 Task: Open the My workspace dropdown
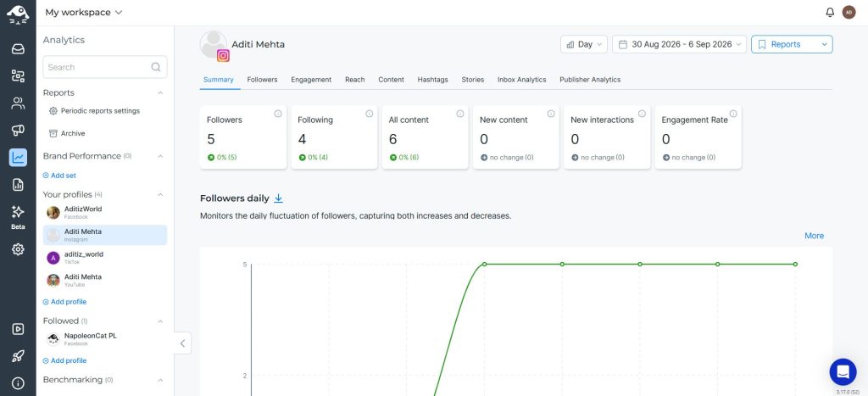click(x=84, y=12)
